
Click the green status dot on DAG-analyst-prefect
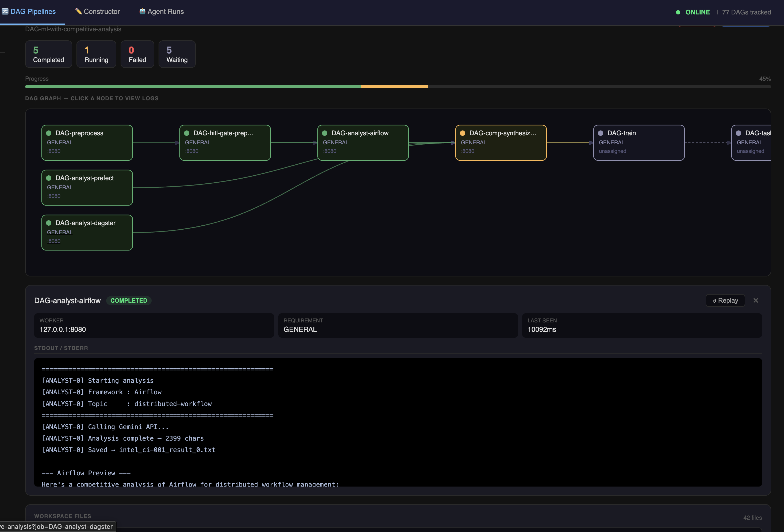coord(49,178)
